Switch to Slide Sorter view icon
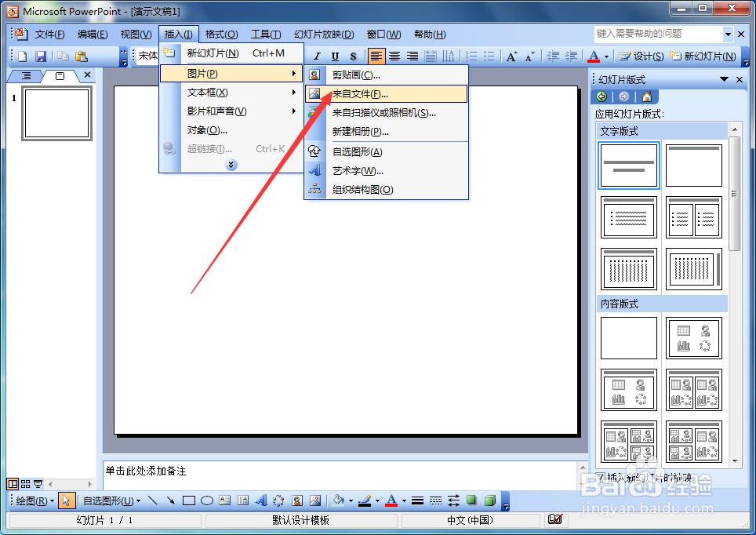This screenshot has width=756, height=535. [x=26, y=483]
